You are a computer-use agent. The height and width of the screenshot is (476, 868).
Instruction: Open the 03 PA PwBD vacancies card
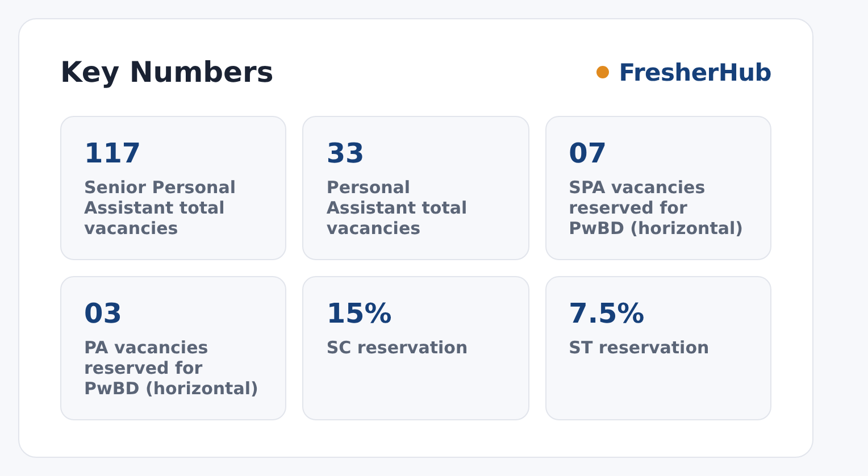[173, 348]
